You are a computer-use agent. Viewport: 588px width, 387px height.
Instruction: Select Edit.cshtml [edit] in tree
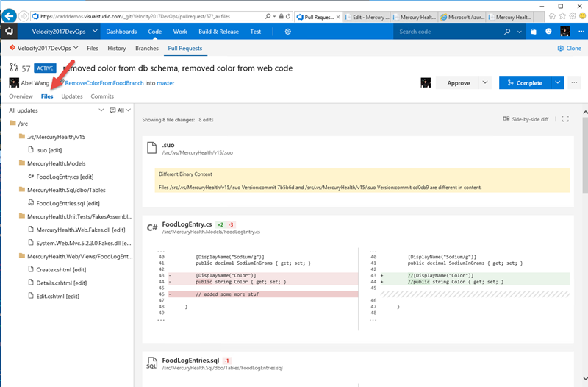coord(58,296)
